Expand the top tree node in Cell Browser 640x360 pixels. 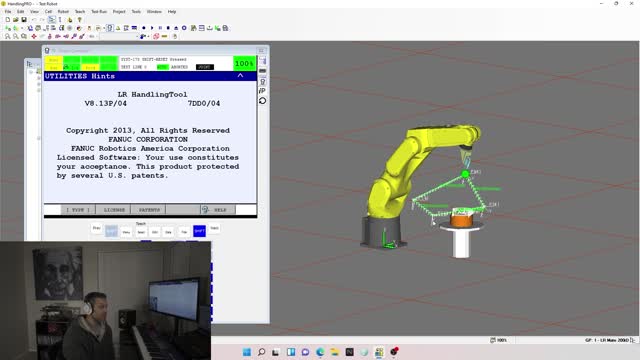(x=31, y=72)
